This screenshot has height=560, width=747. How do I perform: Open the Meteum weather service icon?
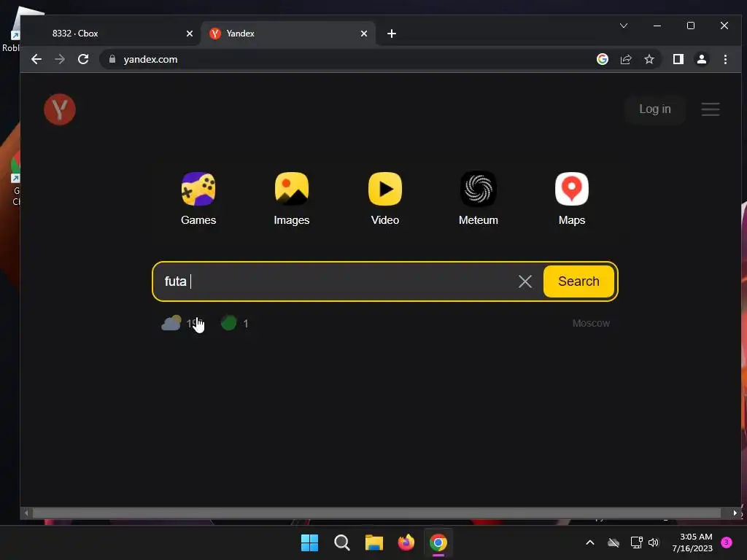coord(479,189)
